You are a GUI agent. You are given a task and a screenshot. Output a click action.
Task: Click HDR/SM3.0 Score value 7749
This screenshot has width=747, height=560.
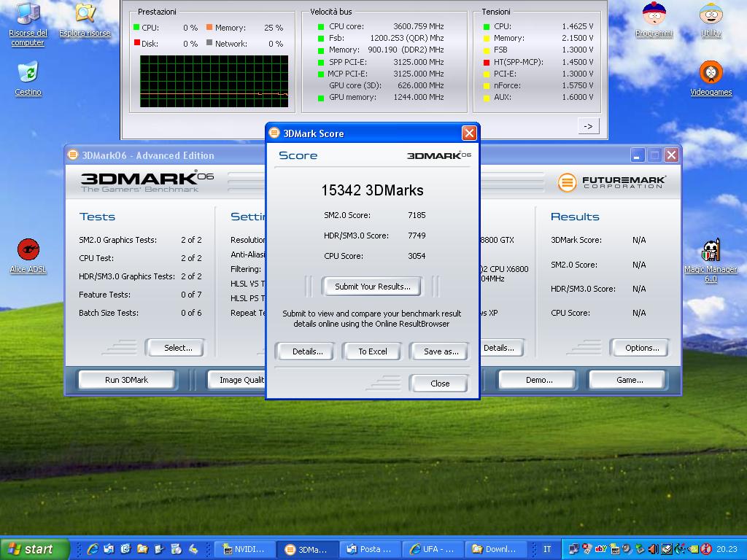click(x=417, y=236)
